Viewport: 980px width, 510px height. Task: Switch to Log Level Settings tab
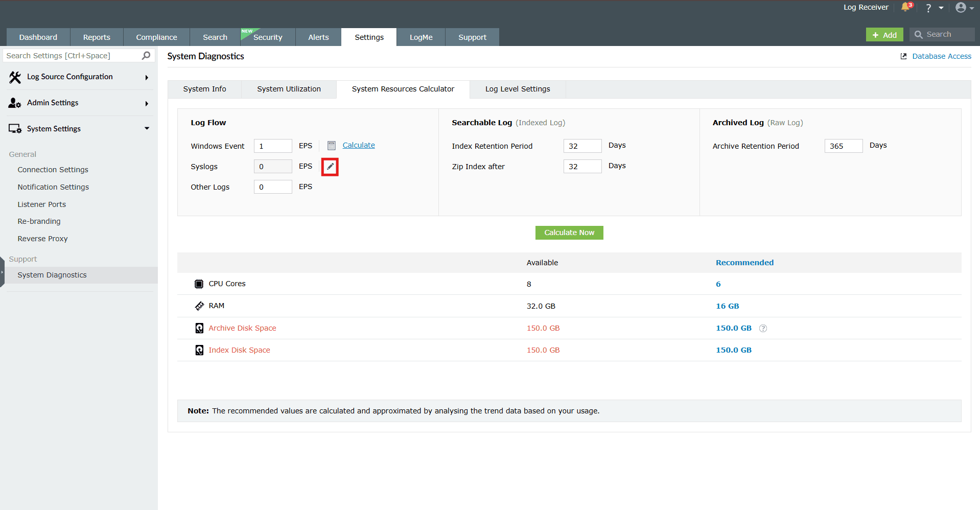pos(518,89)
